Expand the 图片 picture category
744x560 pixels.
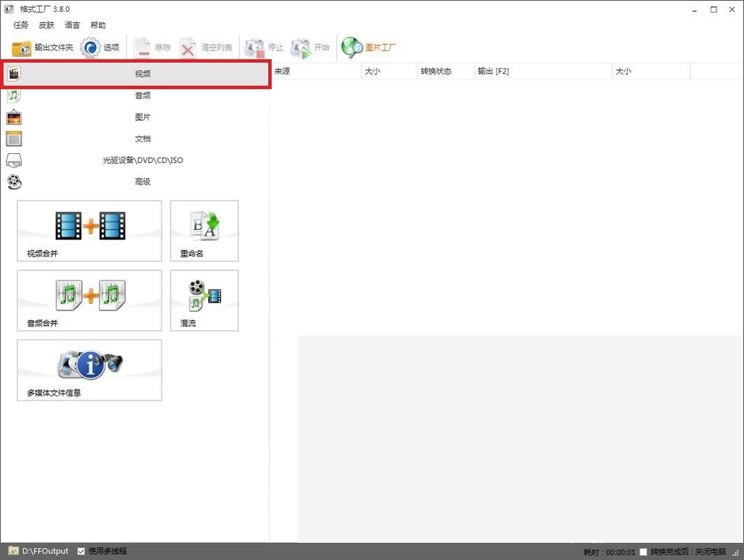135,117
